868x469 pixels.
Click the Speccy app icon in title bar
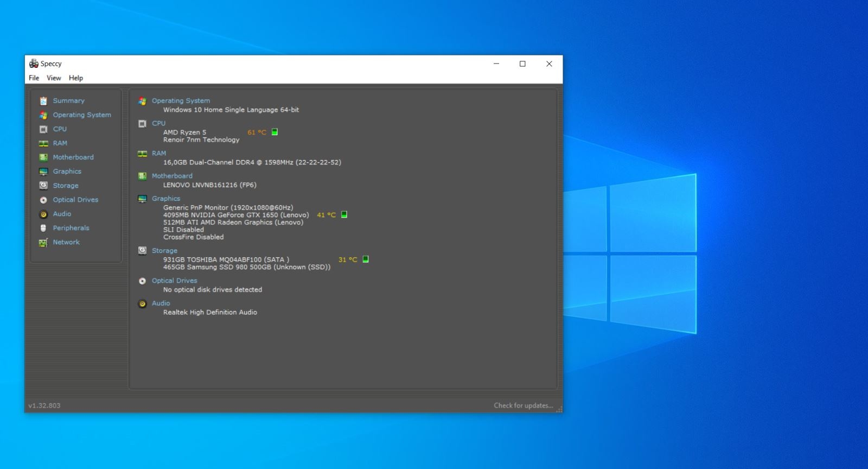pyautogui.click(x=34, y=64)
